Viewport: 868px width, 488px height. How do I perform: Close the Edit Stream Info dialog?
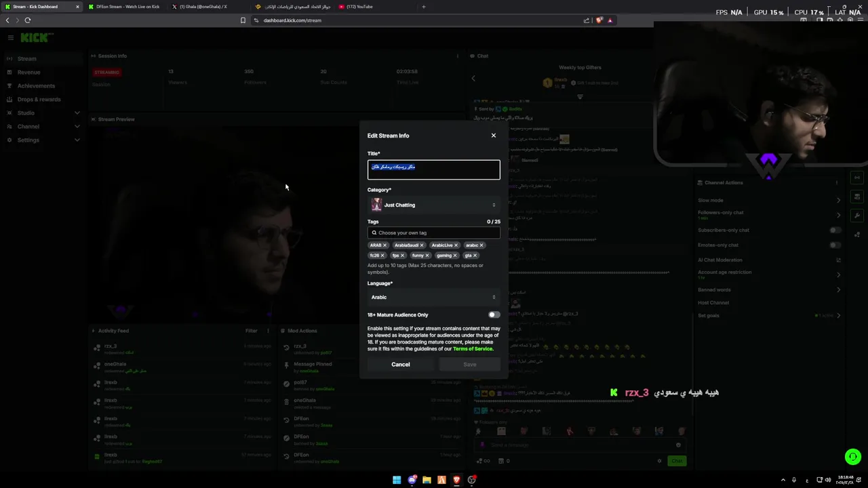[x=494, y=136]
